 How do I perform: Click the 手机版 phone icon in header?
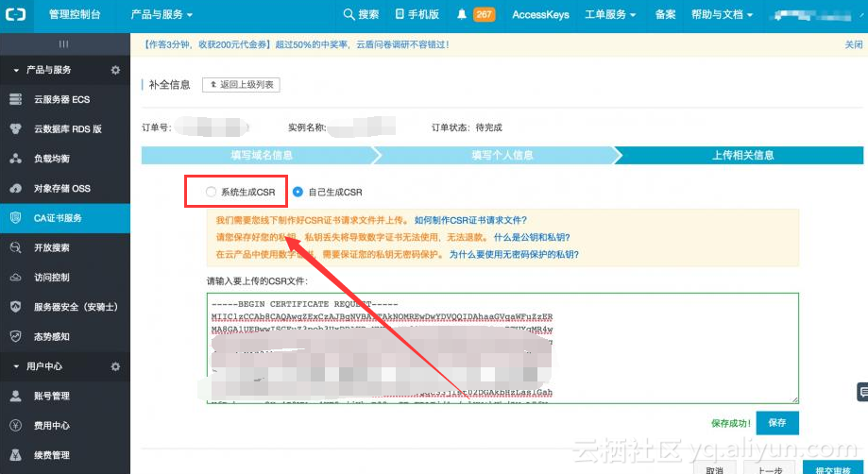coord(400,15)
